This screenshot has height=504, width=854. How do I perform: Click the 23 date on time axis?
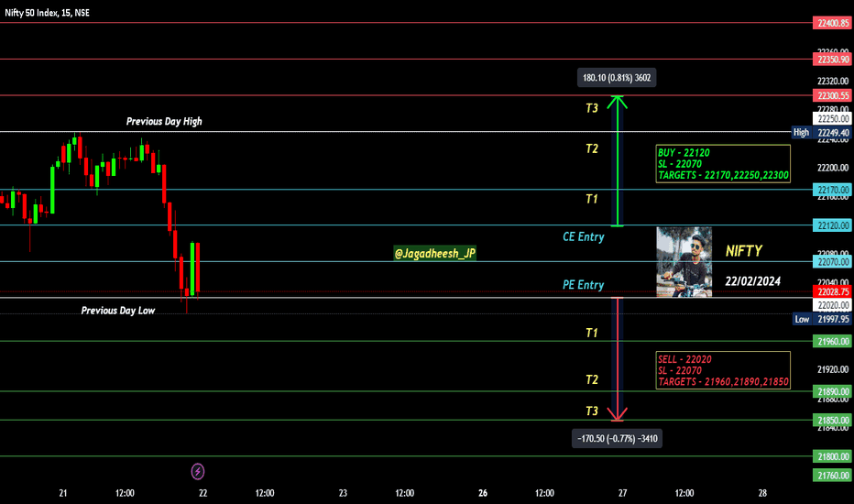[343, 493]
